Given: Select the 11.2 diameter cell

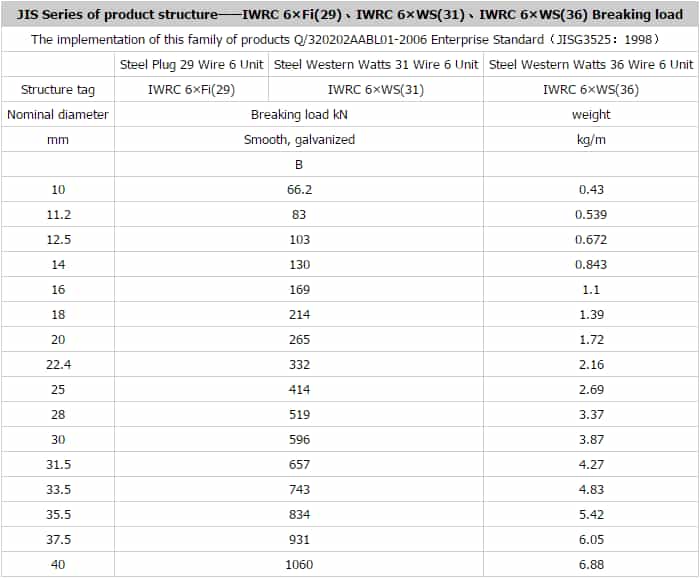Looking at the screenshot, I should coord(58,214).
